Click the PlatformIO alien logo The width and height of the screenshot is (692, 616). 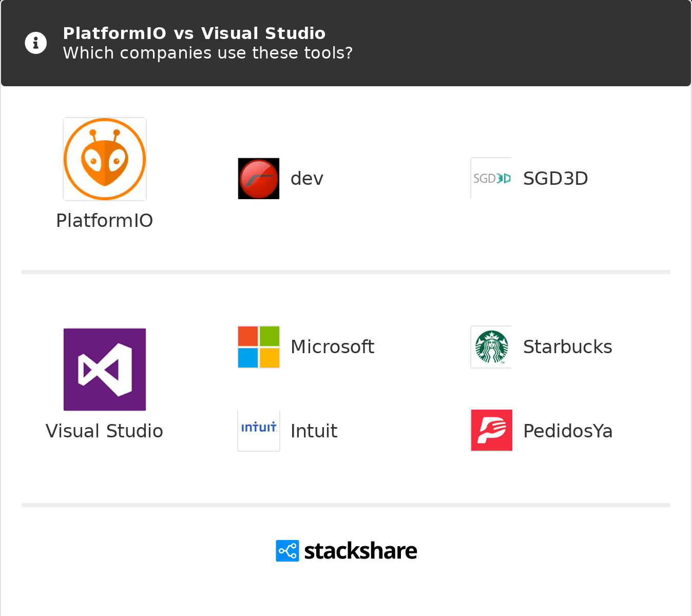pos(105,159)
